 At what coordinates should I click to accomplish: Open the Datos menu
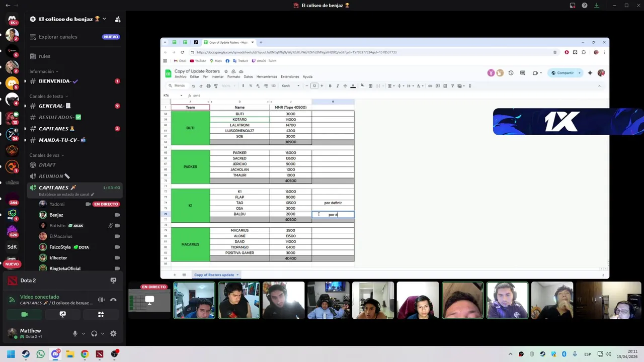(248, 77)
